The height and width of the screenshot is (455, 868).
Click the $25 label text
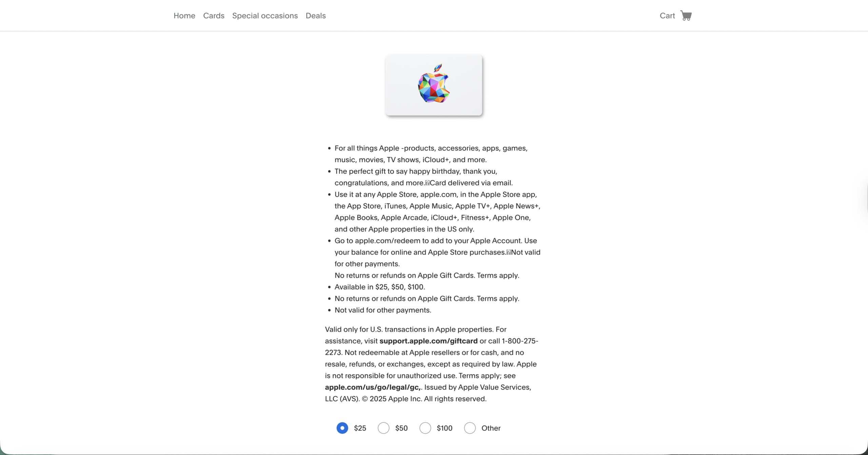[360, 428]
